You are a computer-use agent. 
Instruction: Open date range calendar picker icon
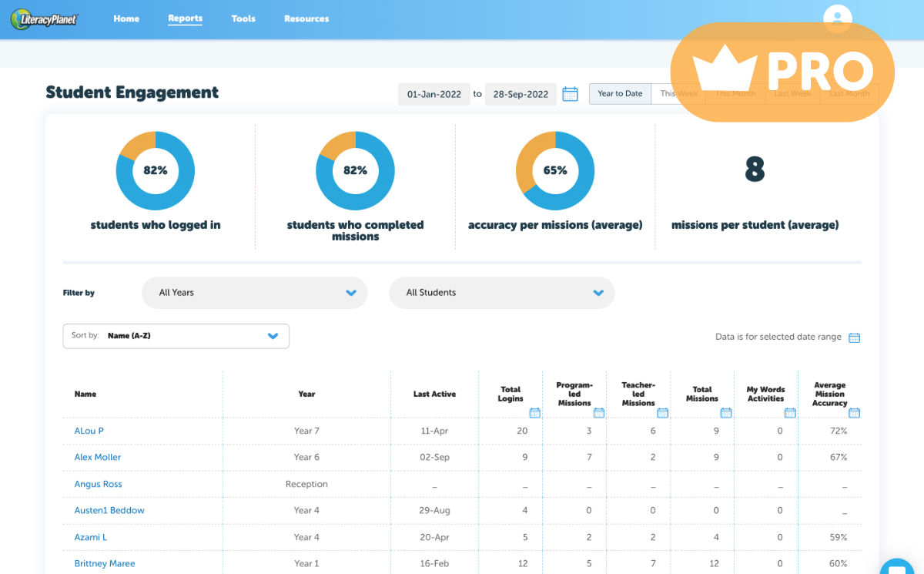click(x=570, y=94)
